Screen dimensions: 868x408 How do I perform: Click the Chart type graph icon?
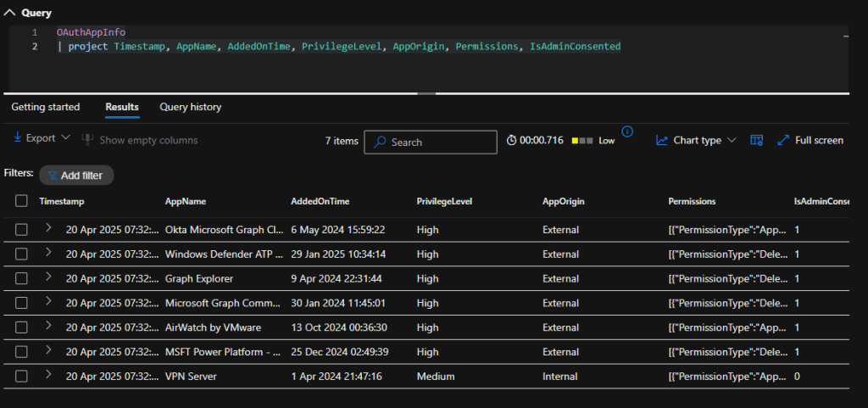[662, 140]
